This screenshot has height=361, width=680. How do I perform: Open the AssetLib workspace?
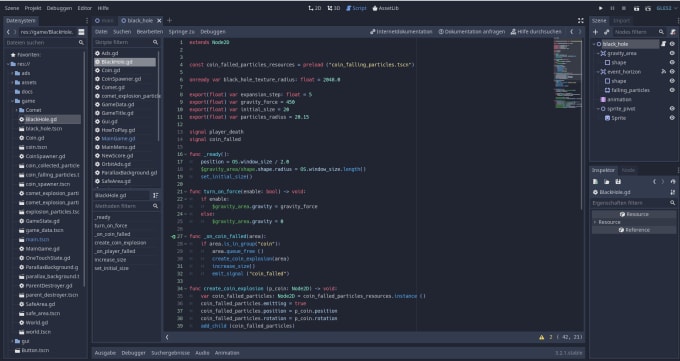[x=386, y=8]
